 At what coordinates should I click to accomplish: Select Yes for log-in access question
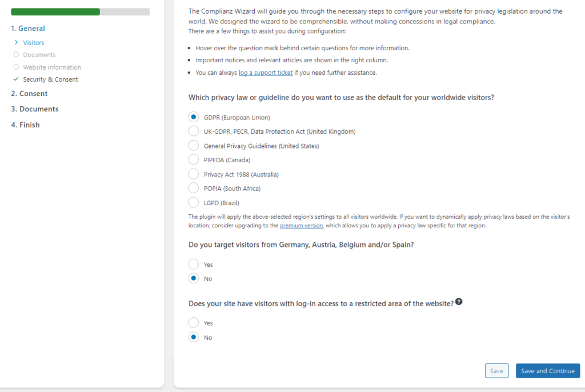pos(194,323)
